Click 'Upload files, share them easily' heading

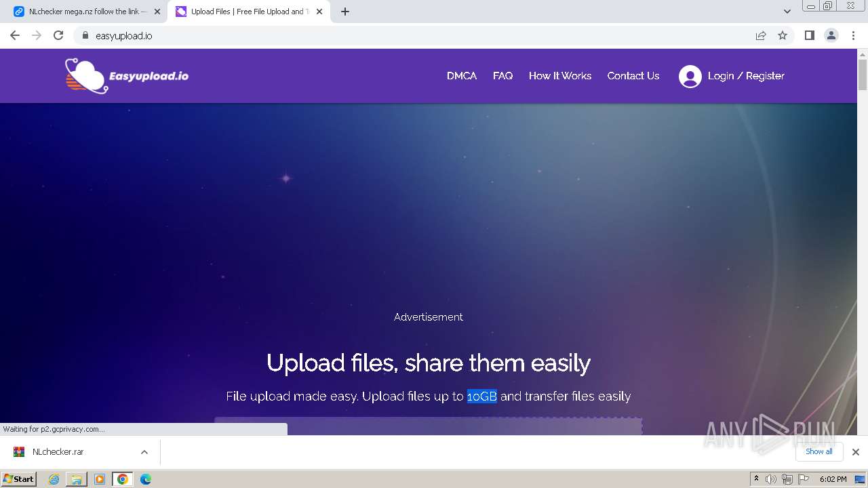click(429, 363)
